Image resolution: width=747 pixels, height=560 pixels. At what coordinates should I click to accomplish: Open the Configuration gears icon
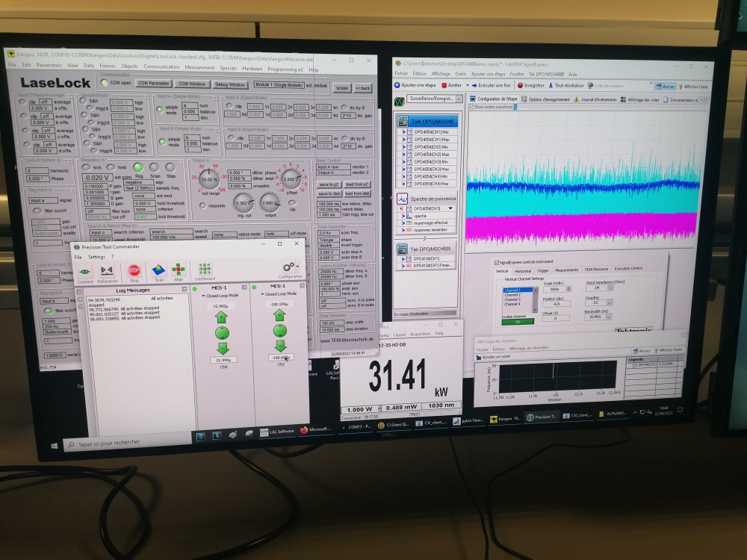[x=290, y=268]
